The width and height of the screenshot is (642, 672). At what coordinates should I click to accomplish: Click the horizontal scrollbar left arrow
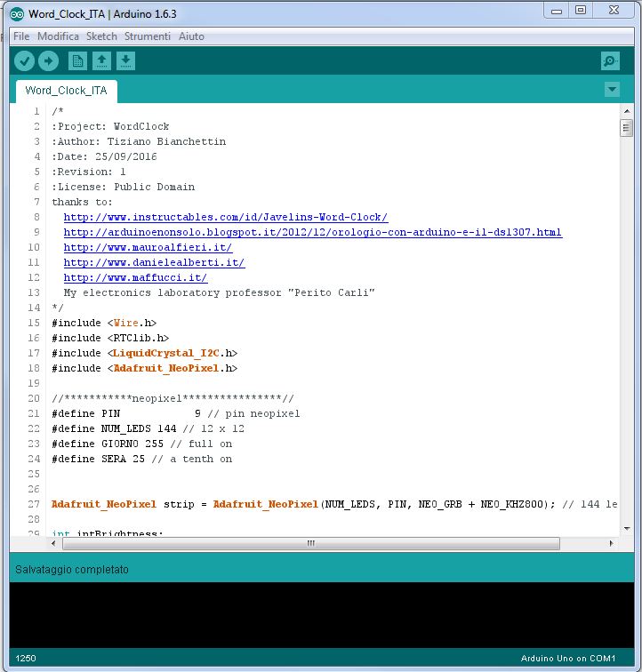[x=53, y=543]
